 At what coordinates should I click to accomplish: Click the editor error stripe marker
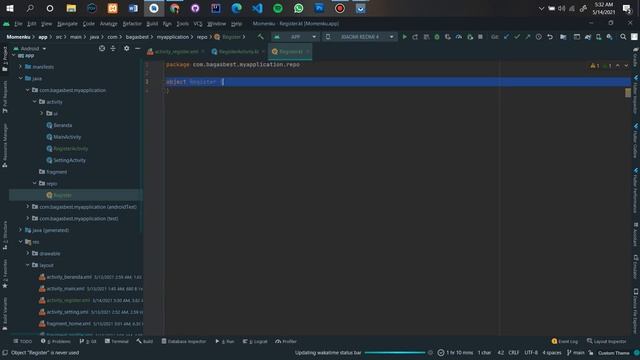tap(628, 93)
